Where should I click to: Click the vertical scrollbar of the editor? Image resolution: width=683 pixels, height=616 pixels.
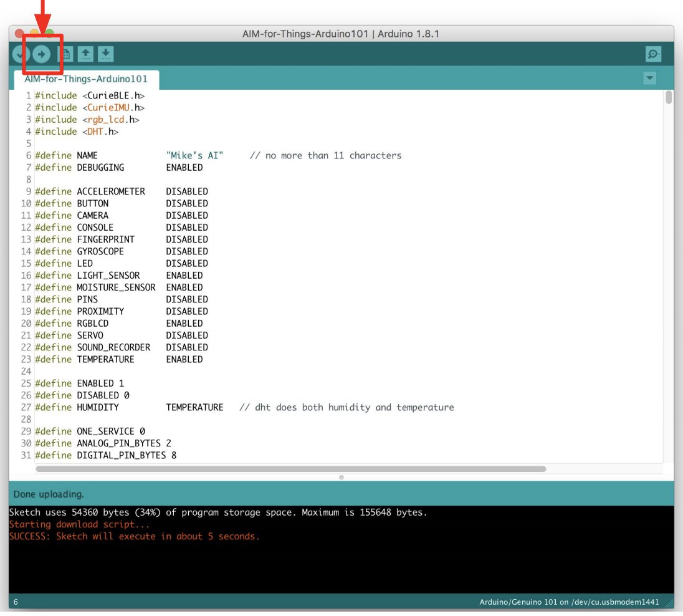pyautogui.click(x=669, y=97)
